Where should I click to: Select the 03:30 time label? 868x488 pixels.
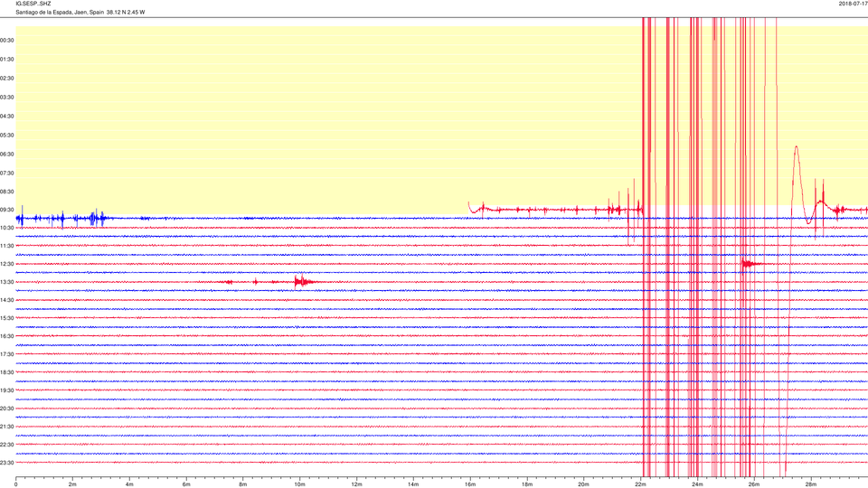pos(7,98)
